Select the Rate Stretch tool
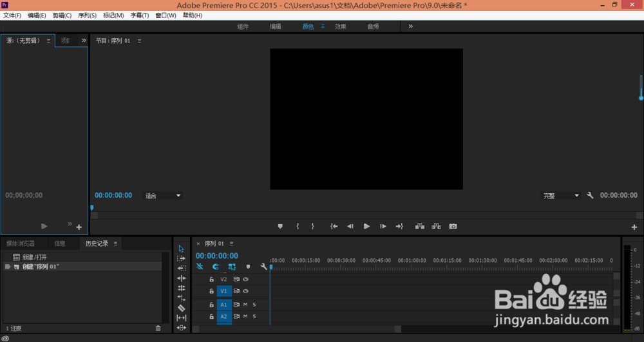 tap(181, 298)
